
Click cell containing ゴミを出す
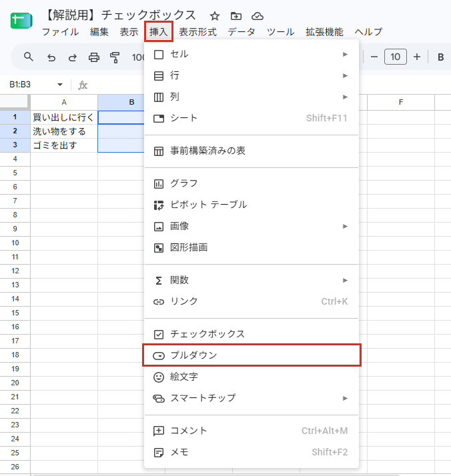click(x=64, y=145)
